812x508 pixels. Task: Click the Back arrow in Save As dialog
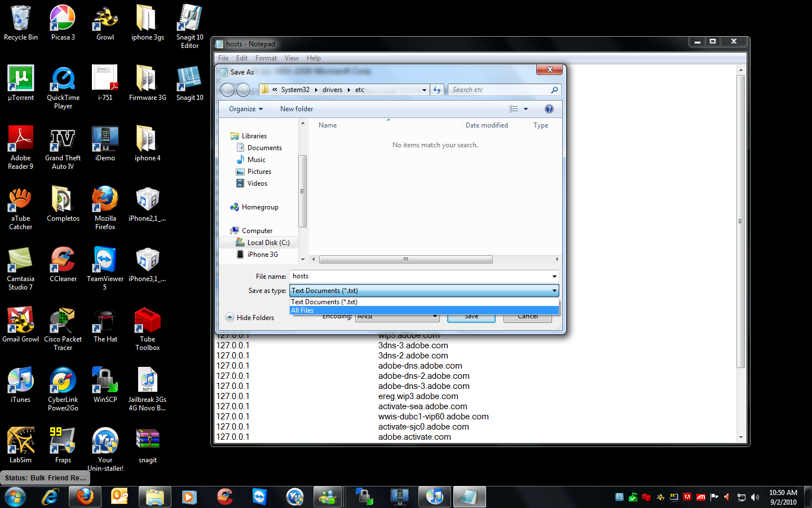point(227,90)
